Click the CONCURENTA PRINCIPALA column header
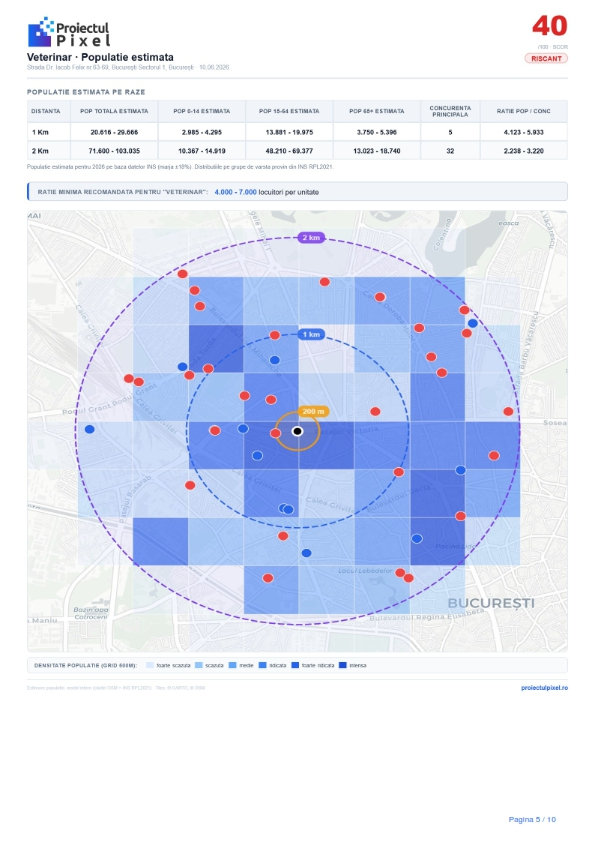 tap(450, 111)
